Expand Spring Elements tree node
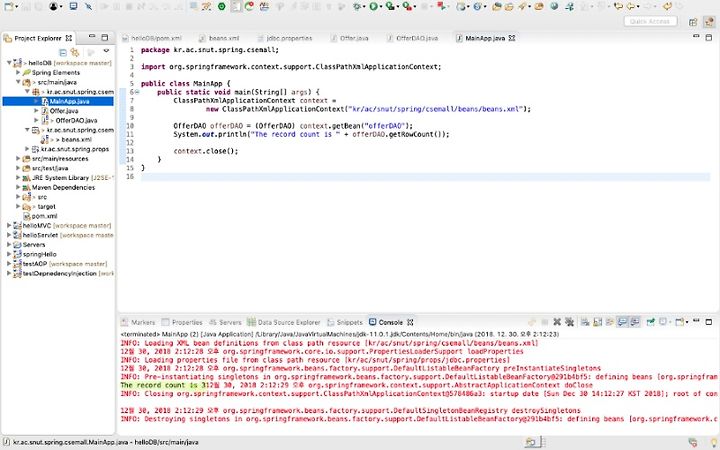Image resolution: width=720 pixels, height=450 pixels. pyautogui.click(x=18, y=73)
